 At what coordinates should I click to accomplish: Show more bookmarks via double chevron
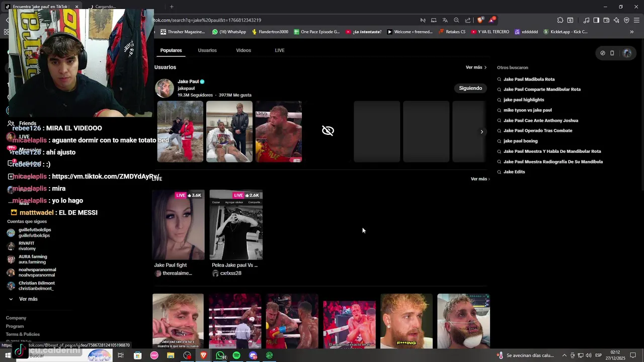click(x=632, y=32)
